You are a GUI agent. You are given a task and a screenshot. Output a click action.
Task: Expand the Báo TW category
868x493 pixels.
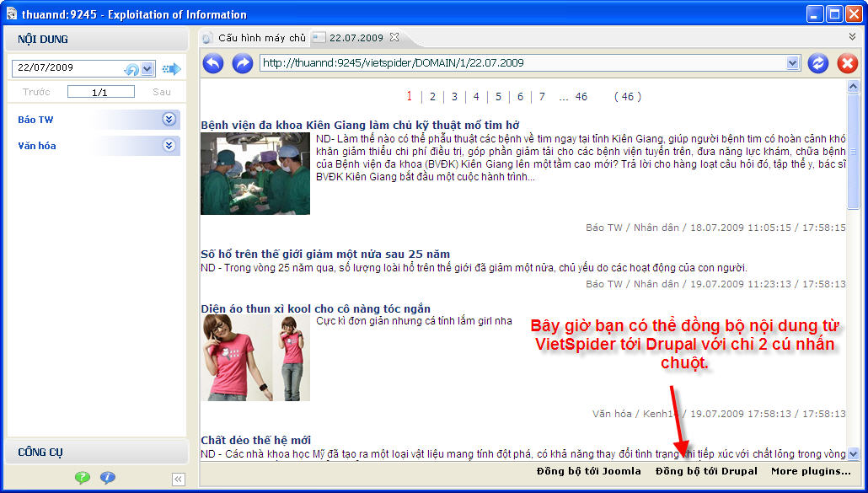169,120
